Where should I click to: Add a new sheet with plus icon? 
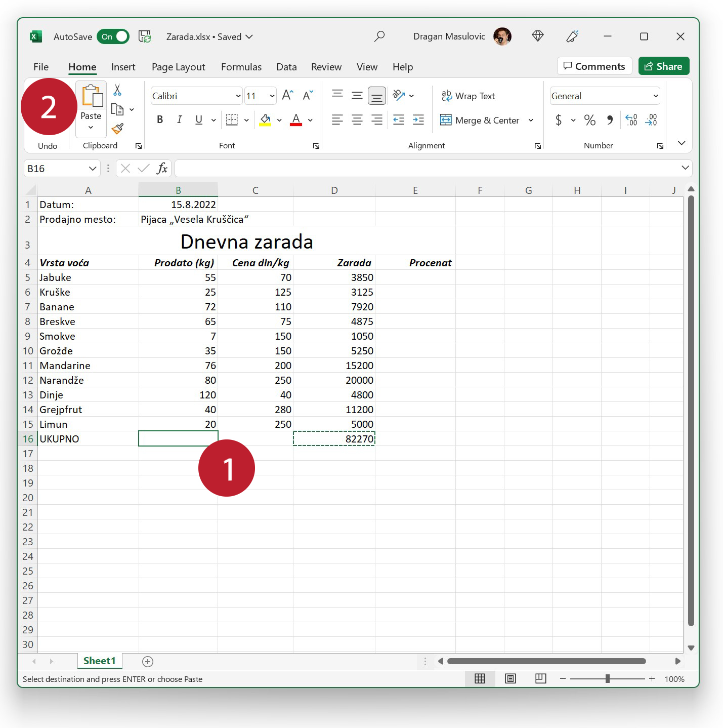tap(148, 661)
